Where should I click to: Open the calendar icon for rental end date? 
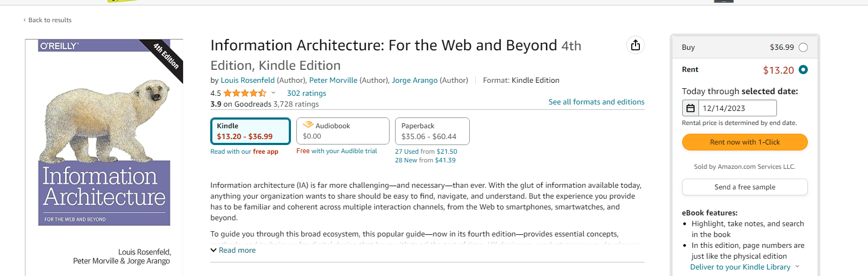coord(690,108)
